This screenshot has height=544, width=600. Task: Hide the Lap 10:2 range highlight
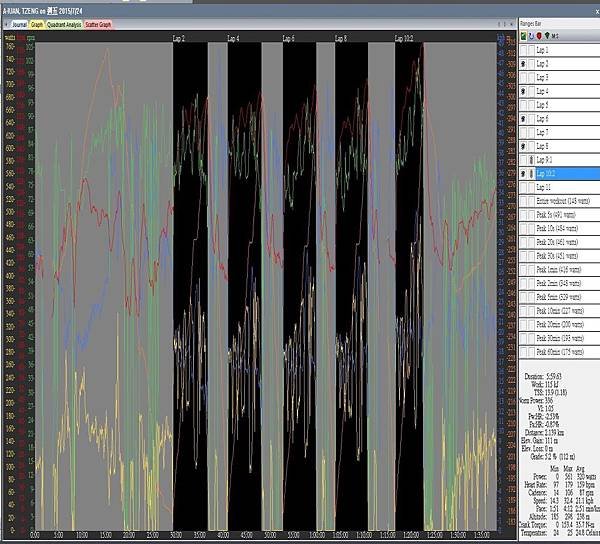pos(523,174)
